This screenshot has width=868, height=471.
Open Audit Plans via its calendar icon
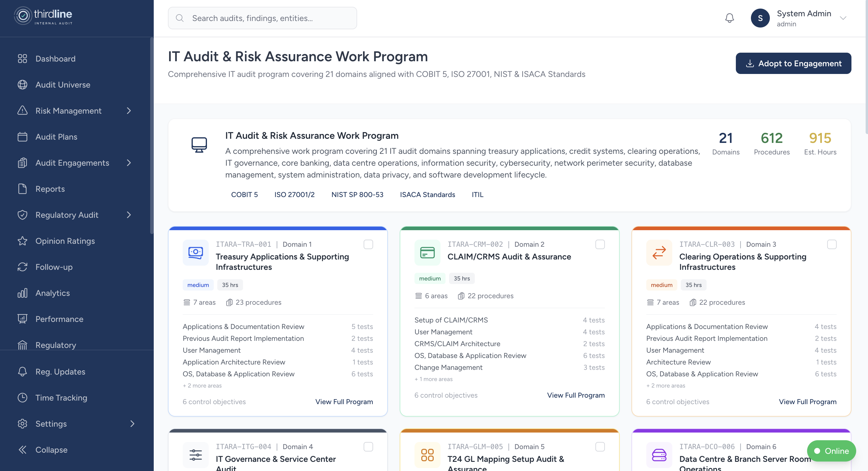(x=22, y=137)
